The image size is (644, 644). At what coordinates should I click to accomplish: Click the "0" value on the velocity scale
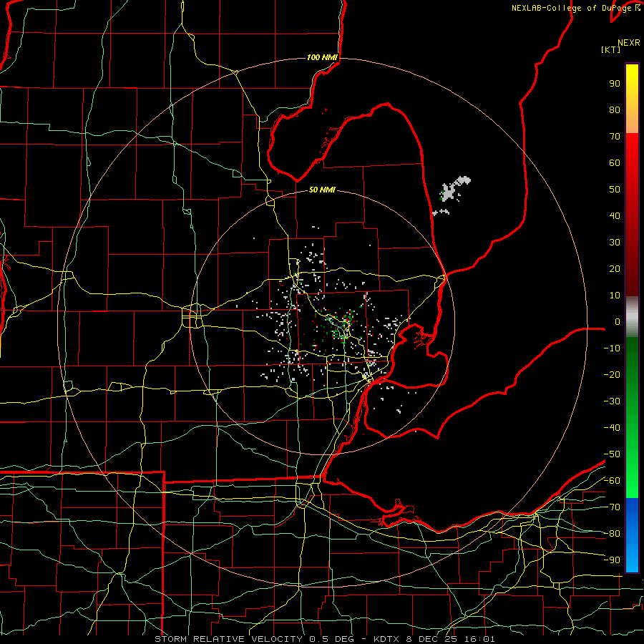(x=618, y=321)
